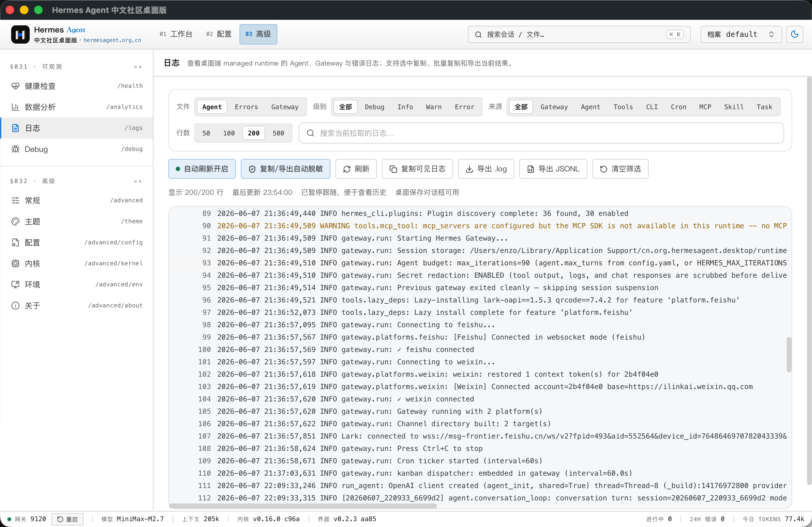Select 50 rows for 行数
The width and height of the screenshot is (812, 527).
[206, 133]
